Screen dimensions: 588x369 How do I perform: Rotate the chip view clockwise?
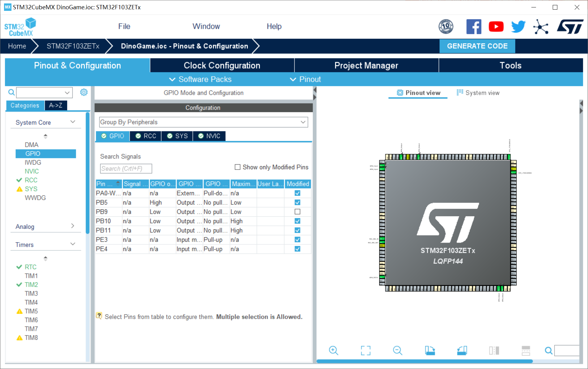[430, 350]
